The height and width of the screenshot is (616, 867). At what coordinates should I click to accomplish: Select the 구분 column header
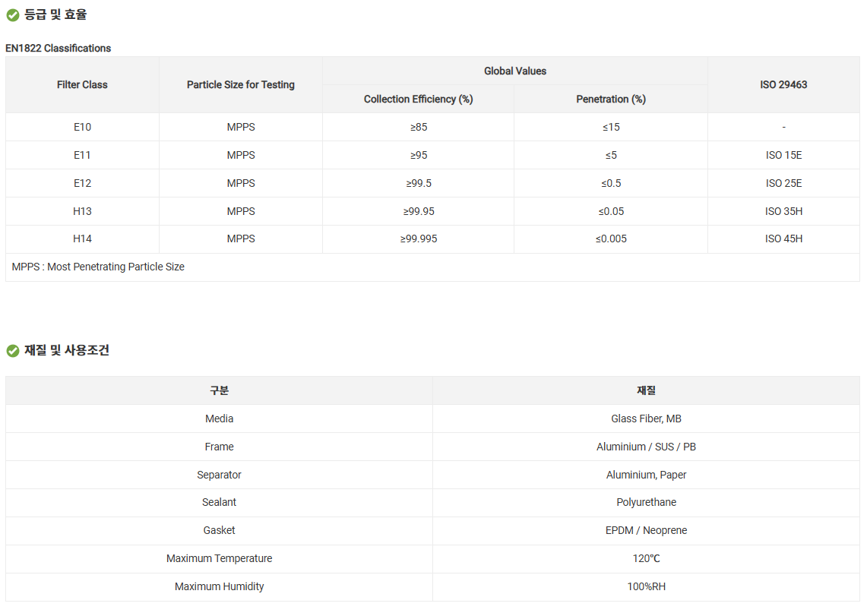[219, 390]
